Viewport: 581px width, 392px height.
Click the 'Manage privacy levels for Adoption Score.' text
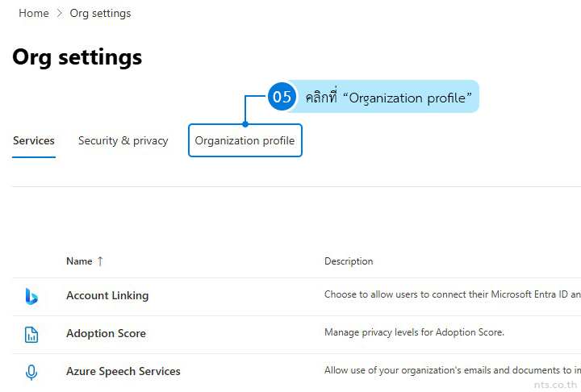click(x=414, y=332)
